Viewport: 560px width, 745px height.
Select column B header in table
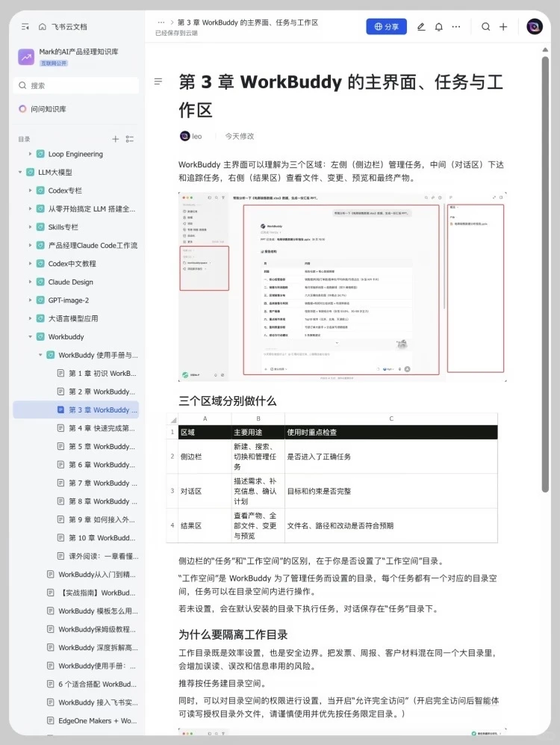258,418
